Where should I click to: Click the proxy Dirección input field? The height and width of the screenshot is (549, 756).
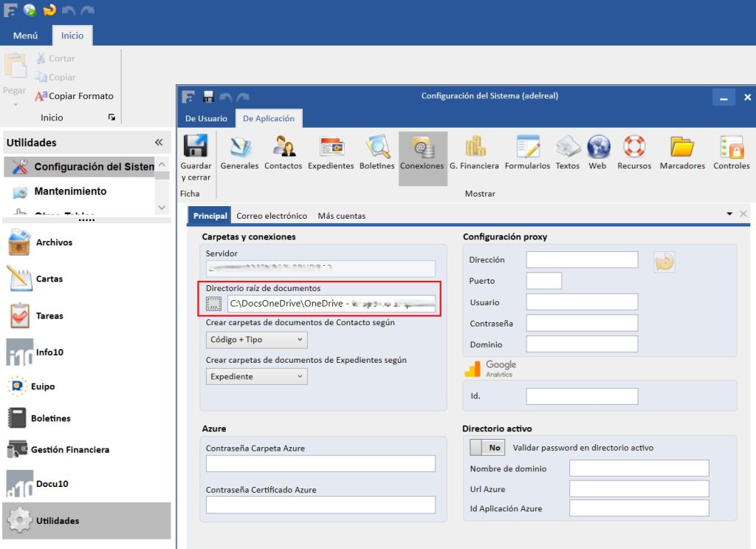pyautogui.click(x=582, y=260)
